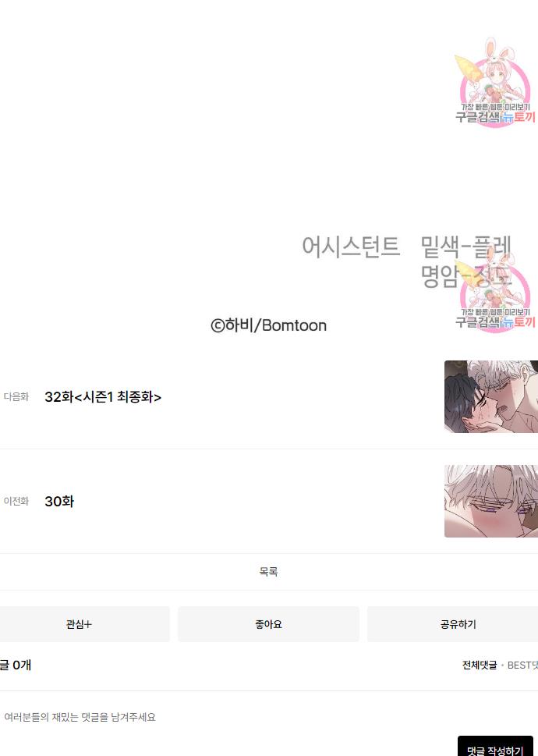
Task: Click the 구글검색 뉴토끼 text on top watermark
Action: tap(495, 117)
